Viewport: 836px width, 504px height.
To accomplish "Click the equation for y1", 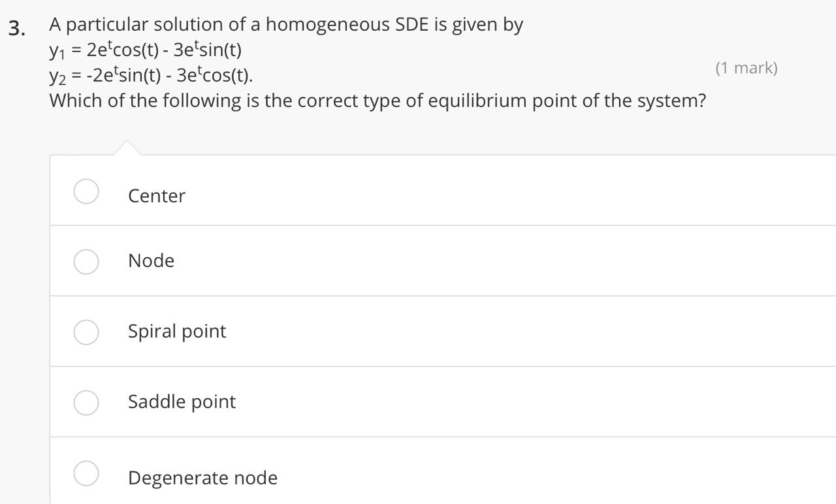I will point(145,48).
